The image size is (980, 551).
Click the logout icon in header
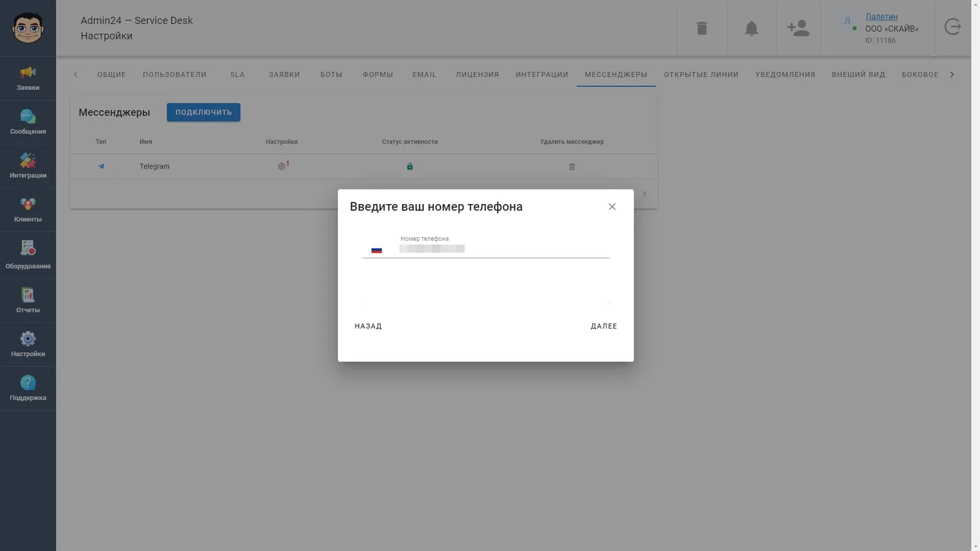[953, 27]
